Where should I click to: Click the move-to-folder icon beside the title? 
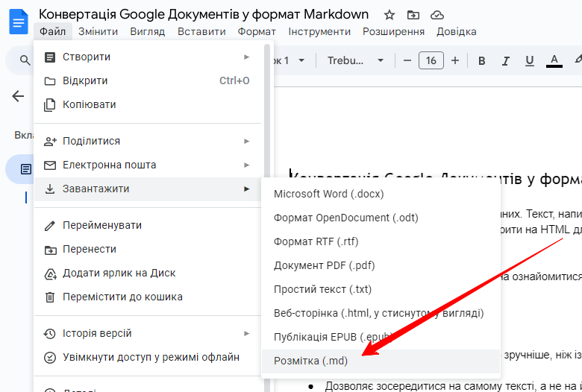pyautogui.click(x=413, y=15)
